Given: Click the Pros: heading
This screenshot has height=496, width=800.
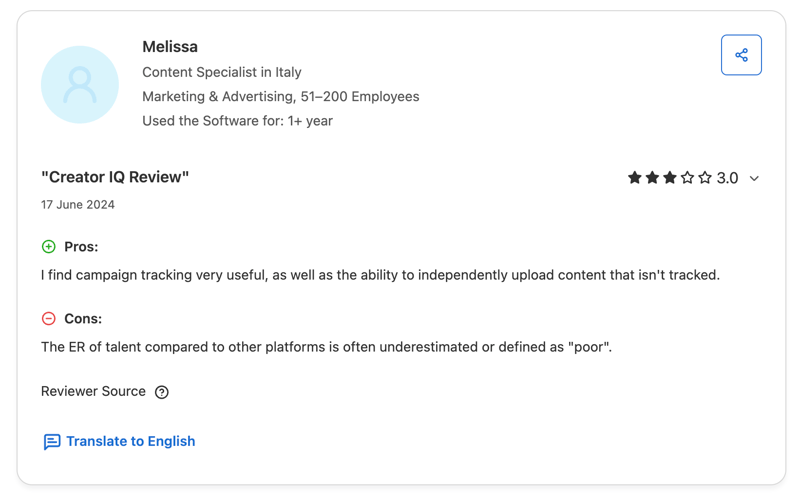Looking at the screenshot, I should (x=81, y=247).
